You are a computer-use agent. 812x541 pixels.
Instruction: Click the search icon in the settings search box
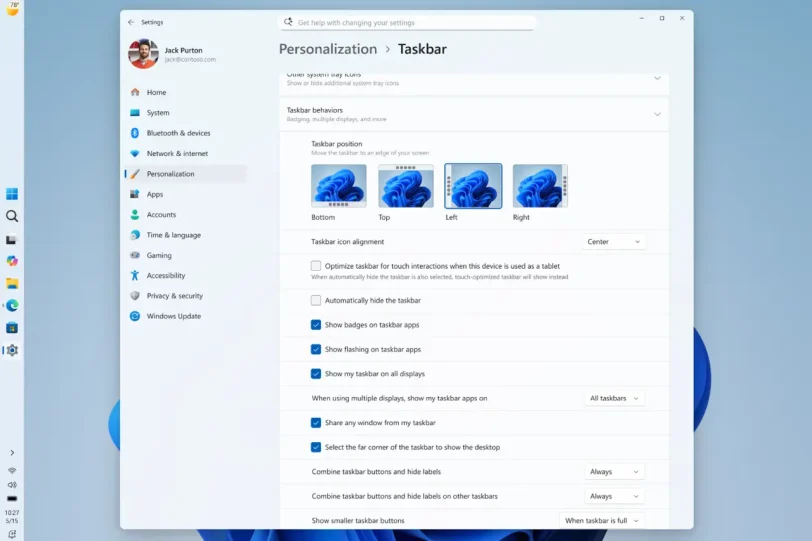288,22
